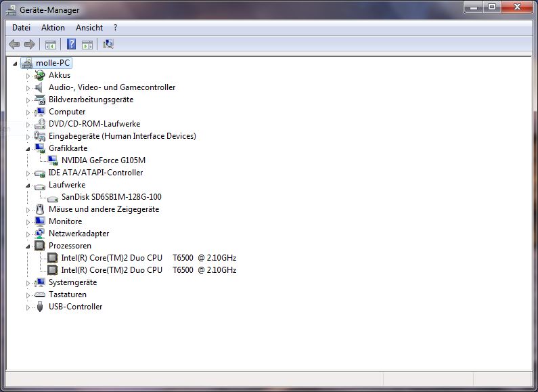Image resolution: width=538 pixels, height=392 pixels.
Task: Toggle the action pane toolbar icon
Action: (87, 45)
